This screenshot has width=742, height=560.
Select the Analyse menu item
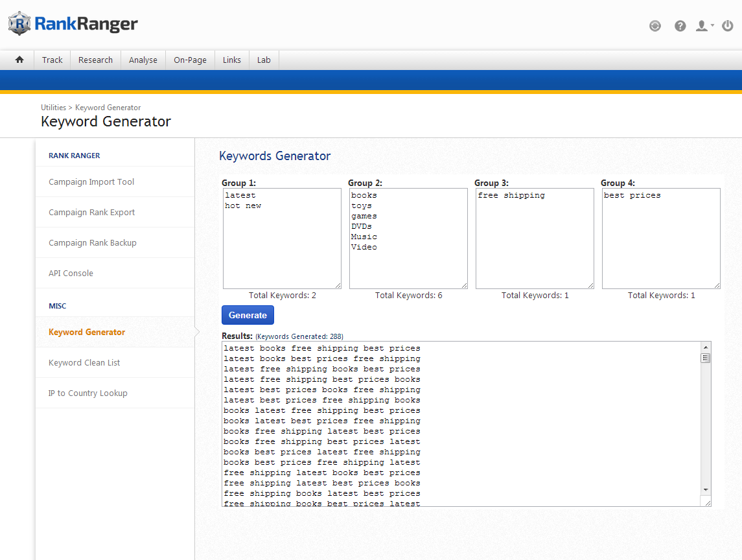click(143, 60)
